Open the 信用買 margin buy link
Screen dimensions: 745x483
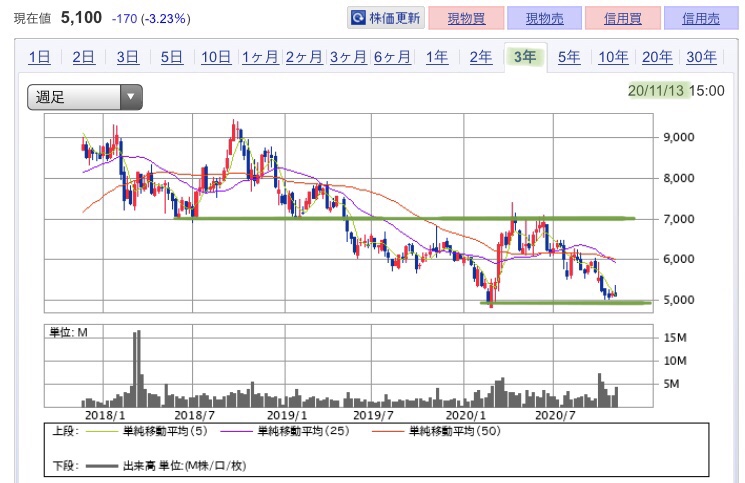coord(623,18)
